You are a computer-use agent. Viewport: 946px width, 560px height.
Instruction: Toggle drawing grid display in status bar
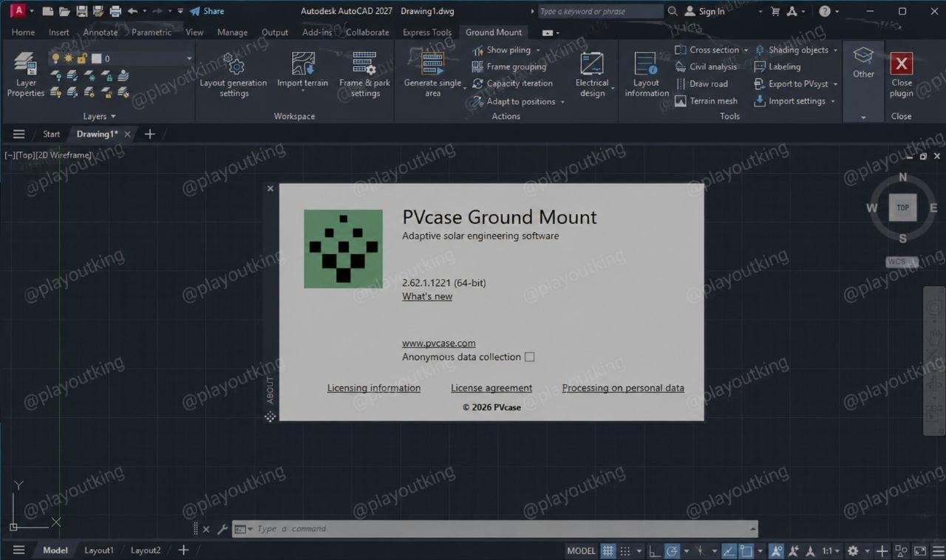coord(608,551)
